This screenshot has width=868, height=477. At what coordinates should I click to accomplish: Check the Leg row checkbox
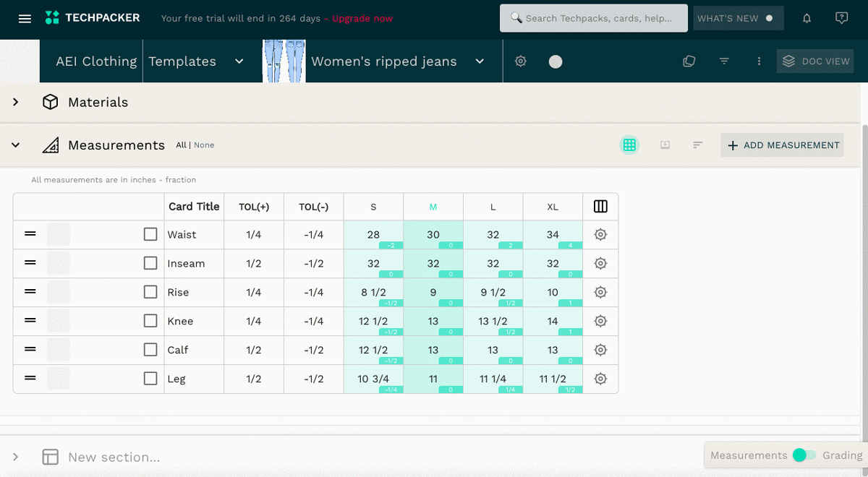tap(150, 378)
